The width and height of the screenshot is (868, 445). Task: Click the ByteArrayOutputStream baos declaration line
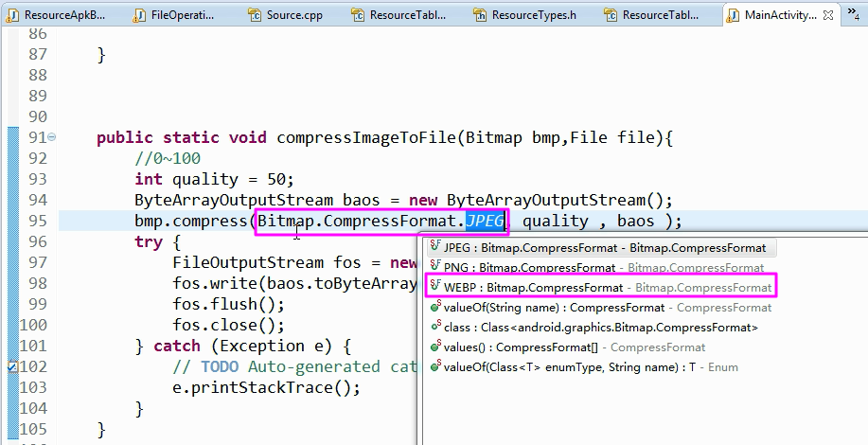tap(403, 201)
